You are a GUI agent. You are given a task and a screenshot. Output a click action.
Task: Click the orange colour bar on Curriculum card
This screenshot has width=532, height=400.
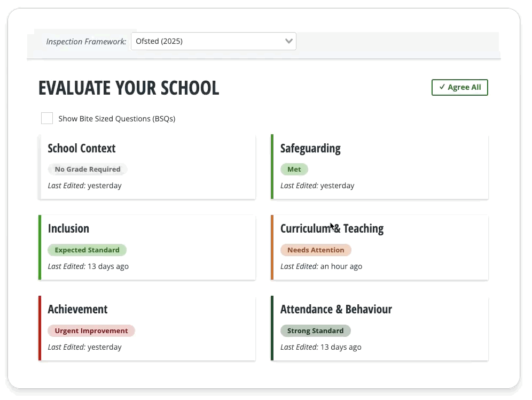click(x=272, y=247)
